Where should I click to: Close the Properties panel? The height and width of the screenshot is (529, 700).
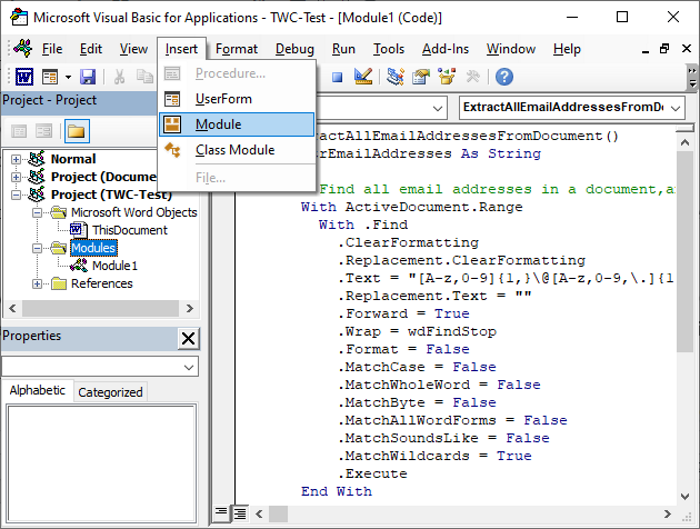click(x=188, y=338)
